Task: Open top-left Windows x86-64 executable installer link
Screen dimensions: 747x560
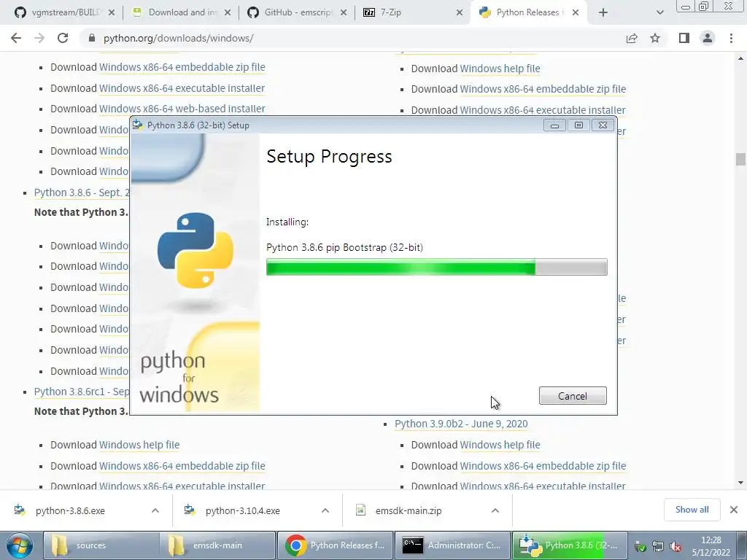Action: (x=182, y=88)
